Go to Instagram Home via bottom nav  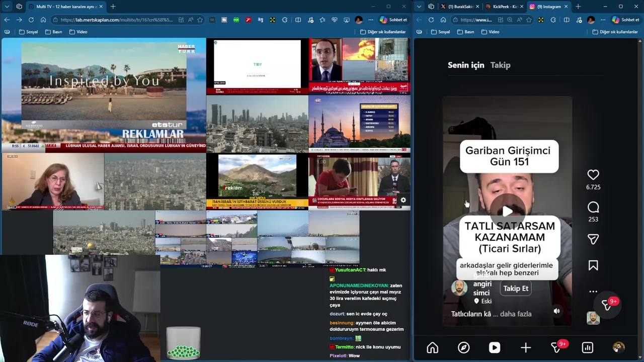pyautogui.click(x=432, y=347)
